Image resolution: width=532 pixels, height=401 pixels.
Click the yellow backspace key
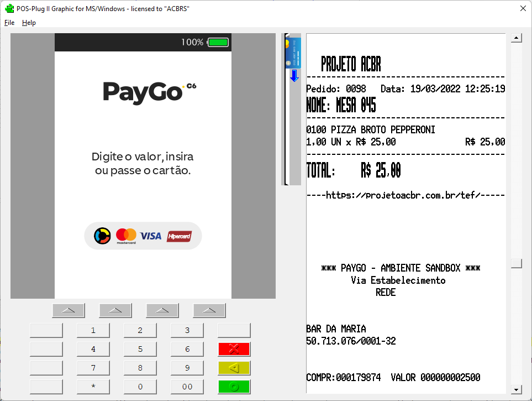click(234, 368)
